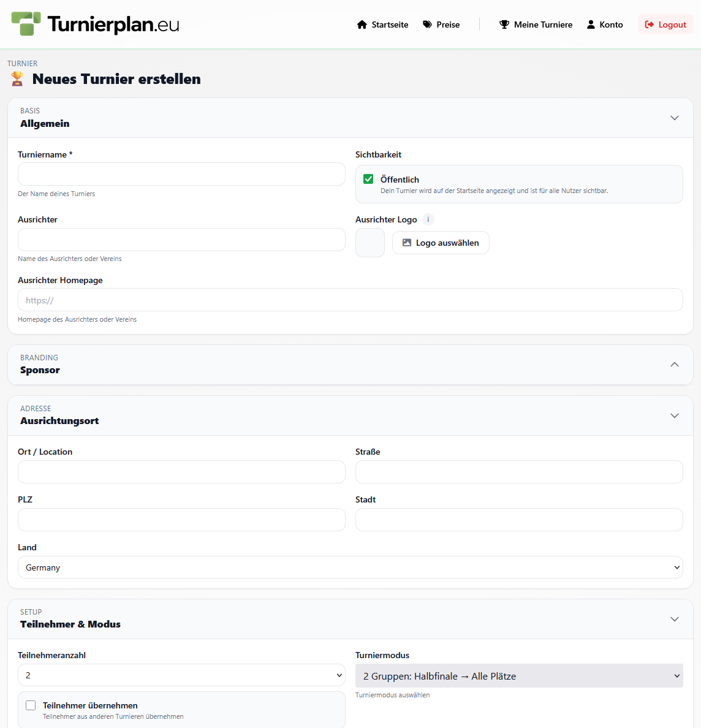Viewport: 701px width, 728px height.
Task: Click the Turnierplan.eu green logo icon
Action: click(x=26, y=24)
